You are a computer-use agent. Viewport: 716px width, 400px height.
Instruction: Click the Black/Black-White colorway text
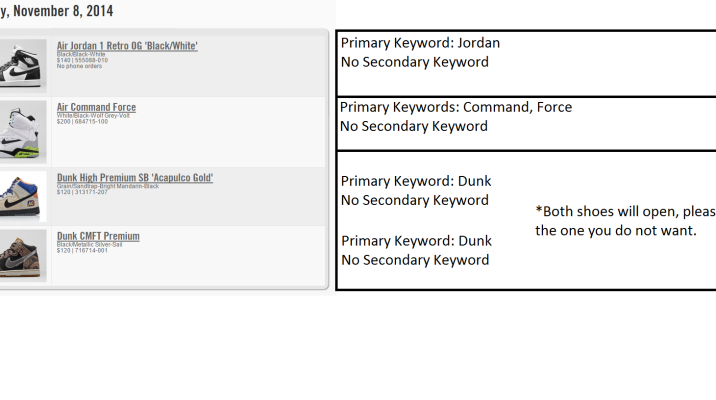(82, 54)
